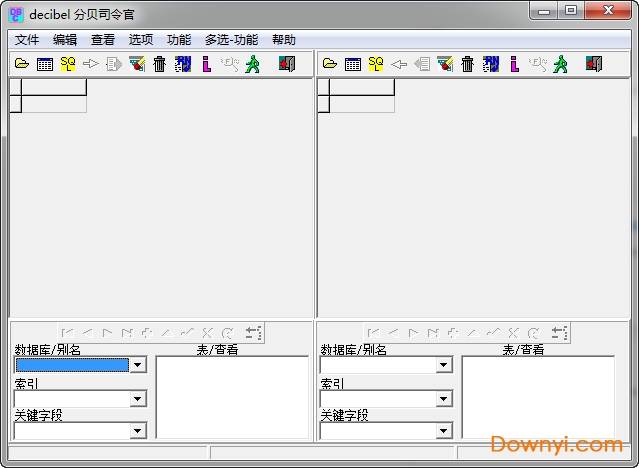Viewport: 639px width, 468px height.
Task: Click find 'F' search icon in left toolbar
Action: [x=229, y=64]
